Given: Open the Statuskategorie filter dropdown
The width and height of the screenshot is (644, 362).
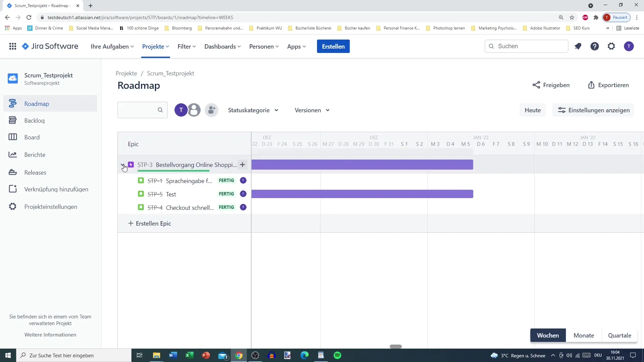Looking at the screenshot, I should [x=253, y=110].
